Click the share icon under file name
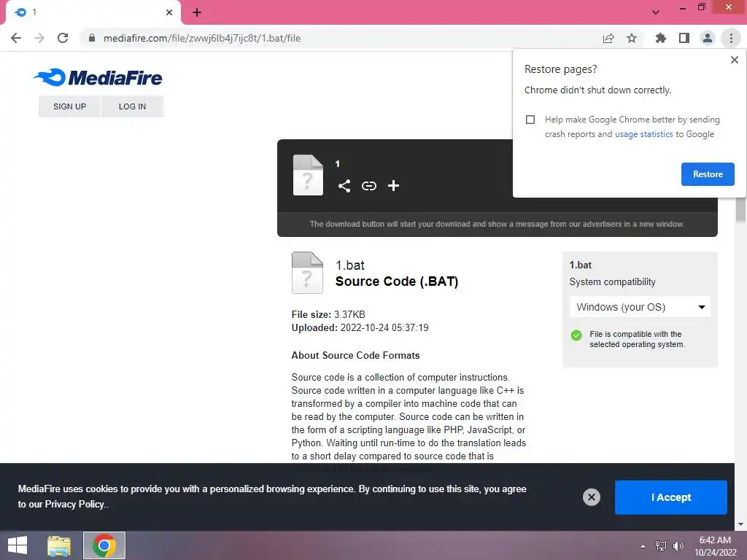 click(344, 186)
